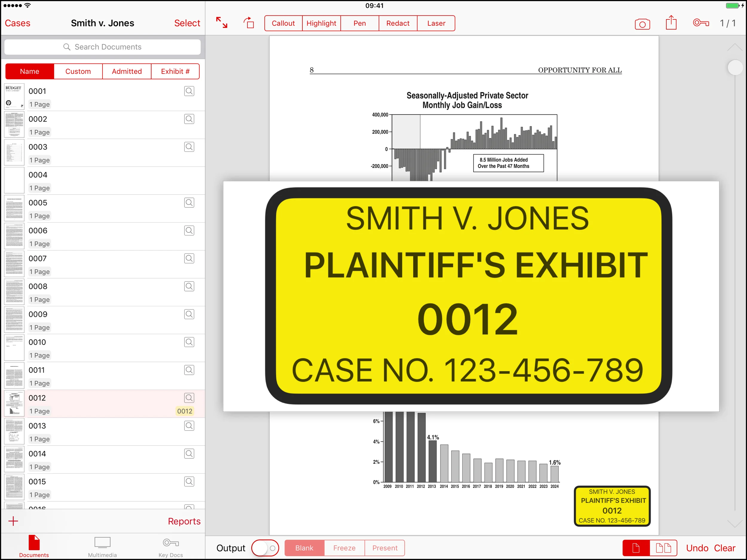Select single page view icon
Image resolution: width=747 pixels, height=560 pixels.
[636, 547]
